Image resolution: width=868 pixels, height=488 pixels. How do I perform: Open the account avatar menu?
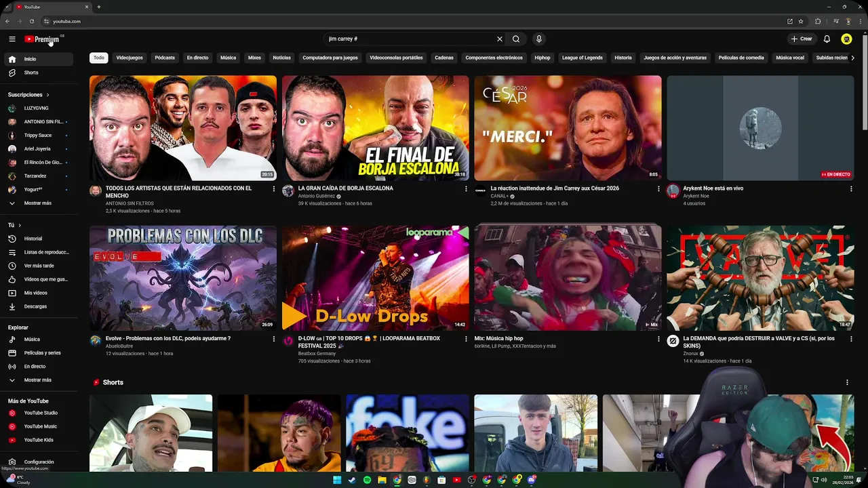click(846, 39)
